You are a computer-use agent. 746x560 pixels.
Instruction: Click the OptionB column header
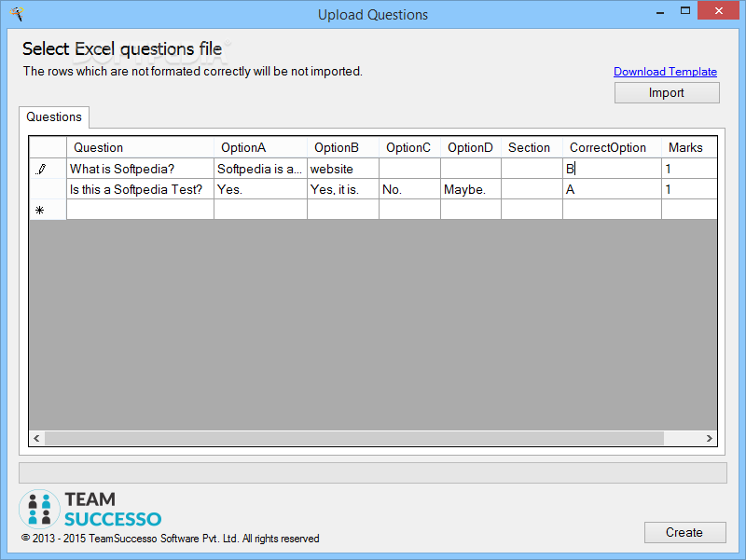[x=342, y=147]
